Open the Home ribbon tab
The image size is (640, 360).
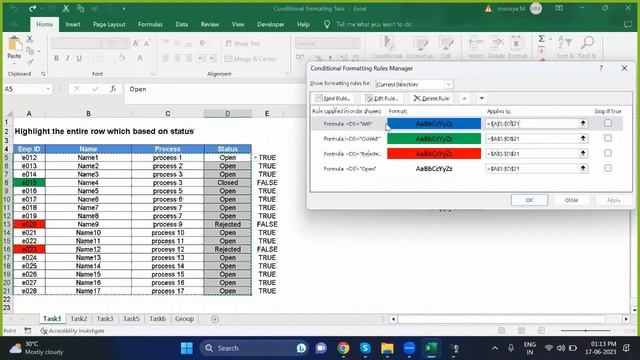point(44,24)
